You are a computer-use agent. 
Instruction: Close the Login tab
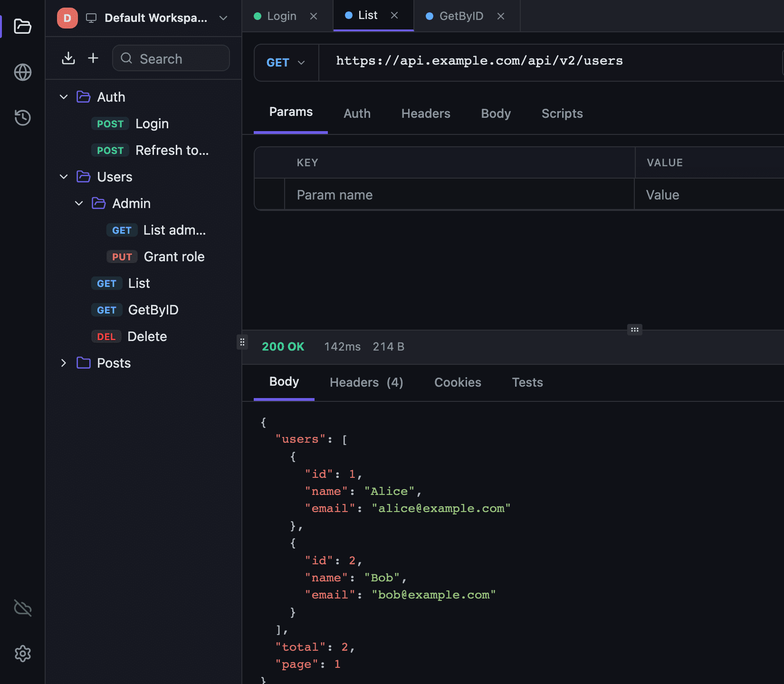coord(314,16)
